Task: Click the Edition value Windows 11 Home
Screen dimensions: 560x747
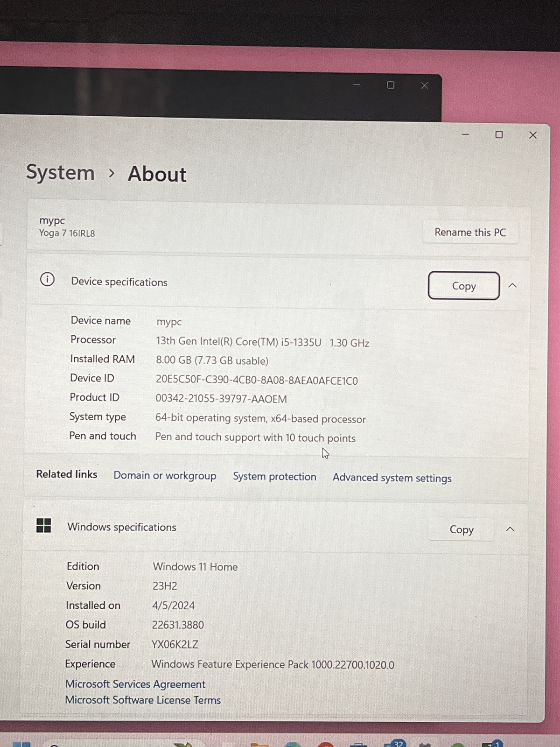Action: coord(195,567)
